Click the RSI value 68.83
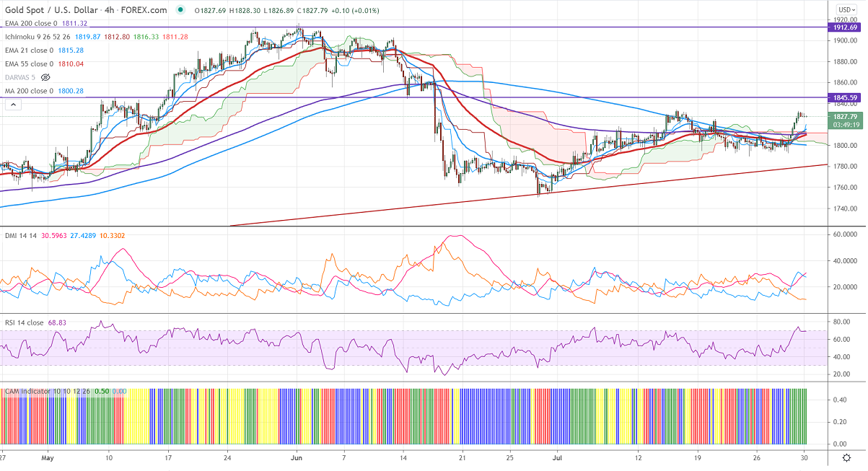868x471 pixels. tap(57, 322)
